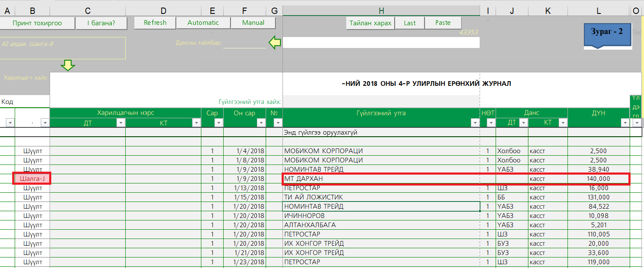Expand the ДҮН column filter

[x=625, y=122]
